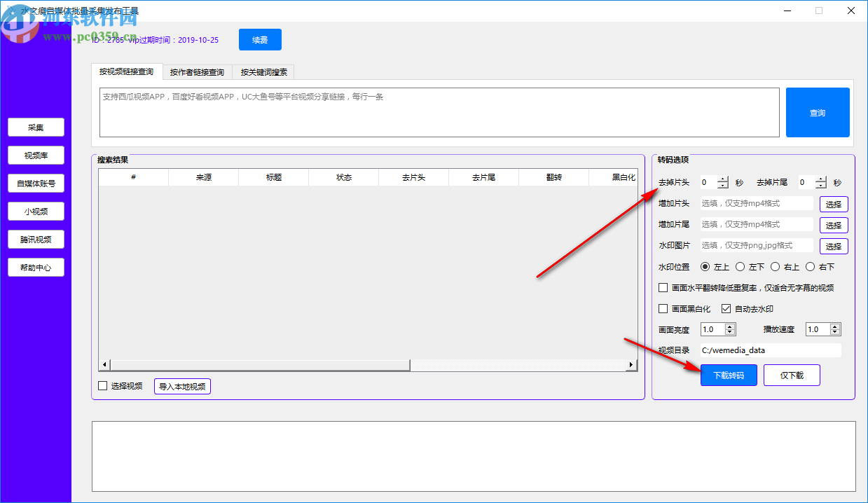Viewport: 868px width, 503px height.
Task: Decrease 画面亮度 with down arrow
Action: click(x=731, y=332)
